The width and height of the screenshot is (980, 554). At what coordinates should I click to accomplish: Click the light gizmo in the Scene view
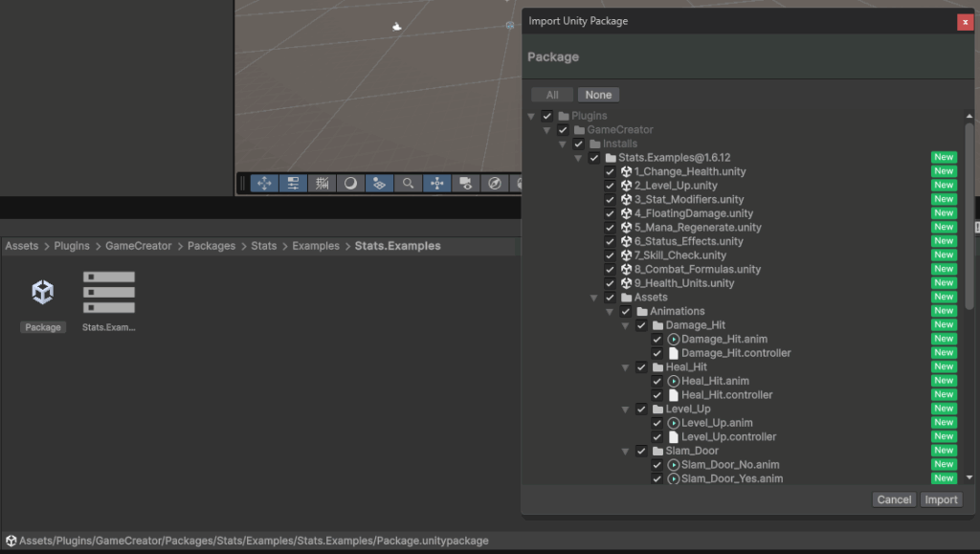[396, 26]
